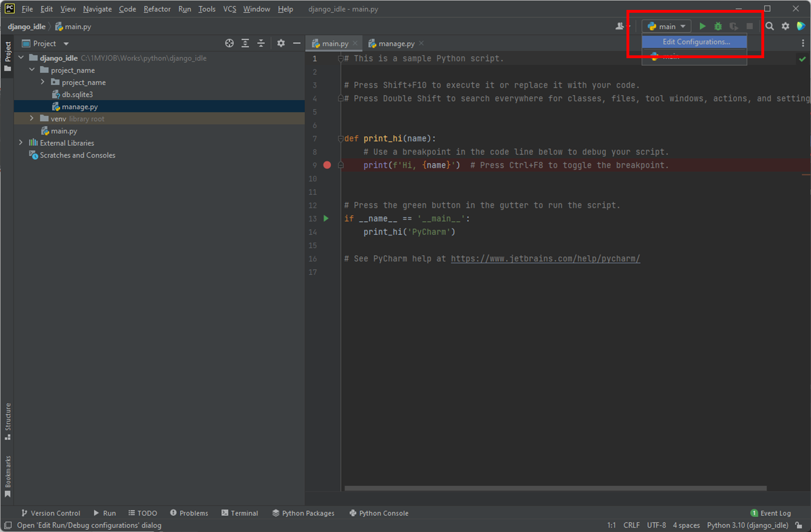
Task: Toggle code folding at line 1 comment
Action: click(341, 59)
